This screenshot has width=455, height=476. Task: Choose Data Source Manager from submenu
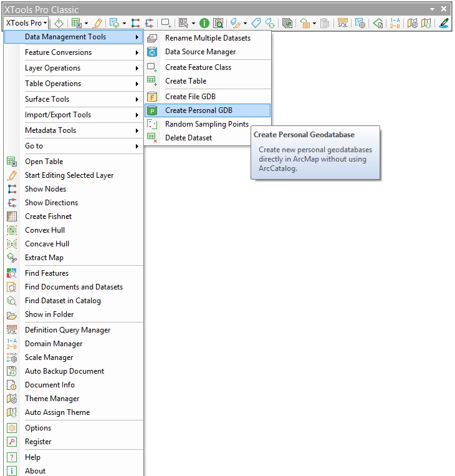click(x=208, y=52)
